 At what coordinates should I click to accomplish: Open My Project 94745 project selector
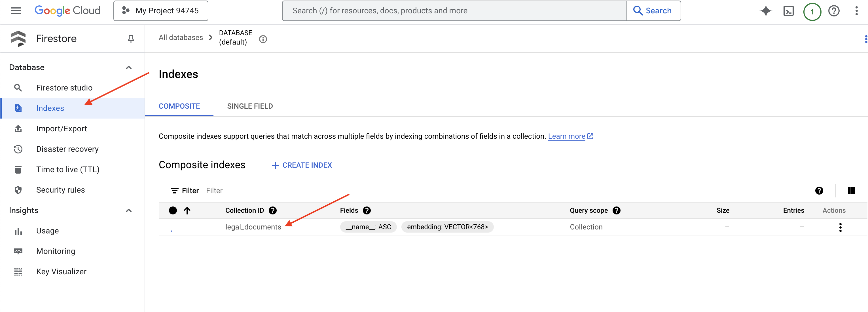click(161, 11)
